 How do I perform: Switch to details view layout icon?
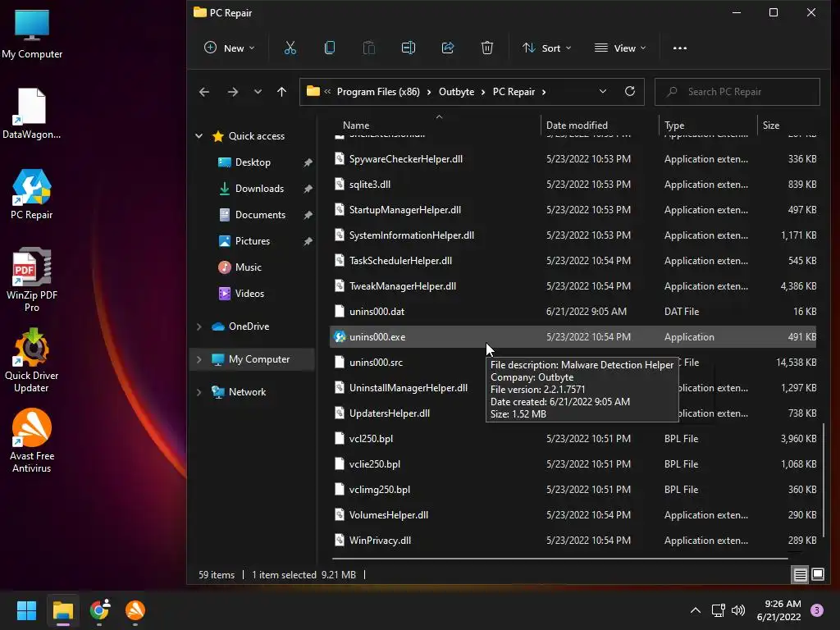[x=801, y=575]
